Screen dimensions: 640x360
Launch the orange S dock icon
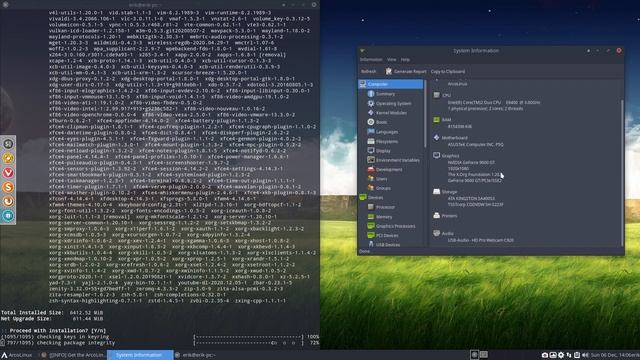tap(8, 187)
